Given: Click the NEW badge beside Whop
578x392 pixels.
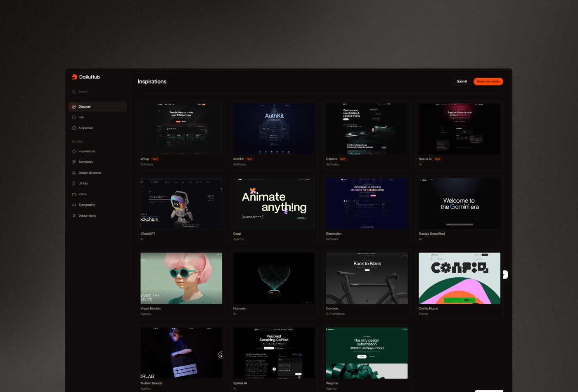Looking at the screenshot, I should point(155,159).
